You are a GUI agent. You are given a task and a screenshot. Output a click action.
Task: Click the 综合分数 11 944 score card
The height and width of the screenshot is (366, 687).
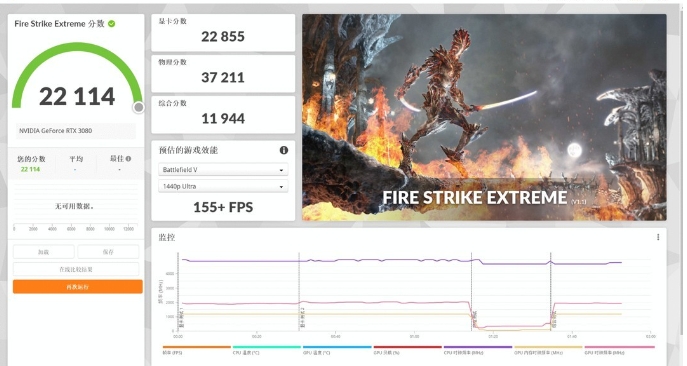[x=223, y=114]
